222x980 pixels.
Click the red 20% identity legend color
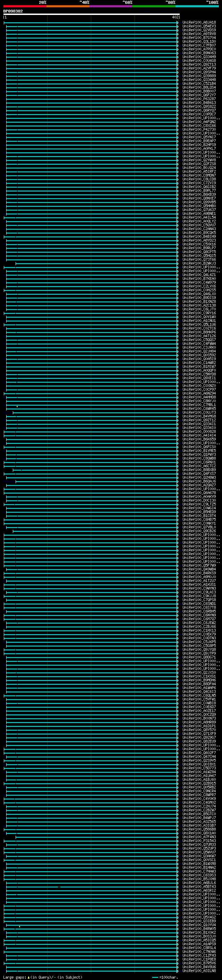[x=25, y=6]
